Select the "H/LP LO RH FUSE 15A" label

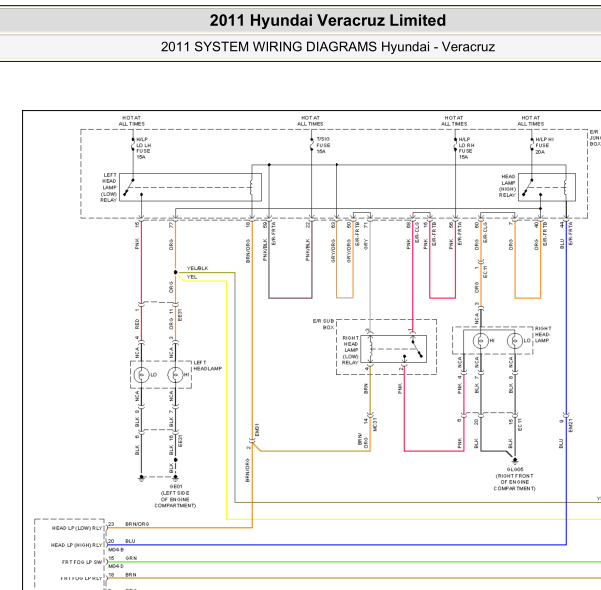[466, 148]
